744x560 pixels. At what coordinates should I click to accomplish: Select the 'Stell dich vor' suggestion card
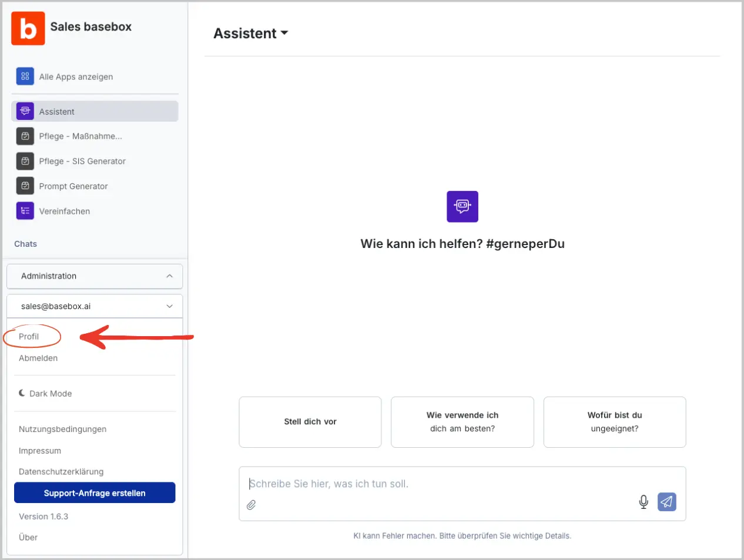point(310,422)
